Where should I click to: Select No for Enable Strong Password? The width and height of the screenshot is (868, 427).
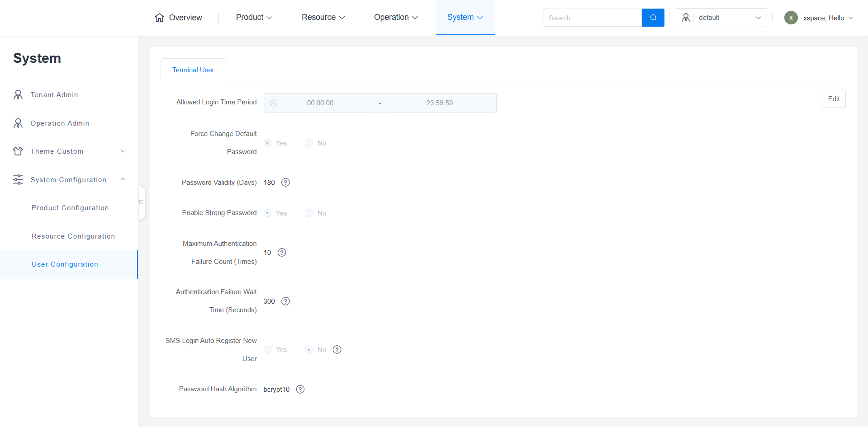click(x=309, y=213)
